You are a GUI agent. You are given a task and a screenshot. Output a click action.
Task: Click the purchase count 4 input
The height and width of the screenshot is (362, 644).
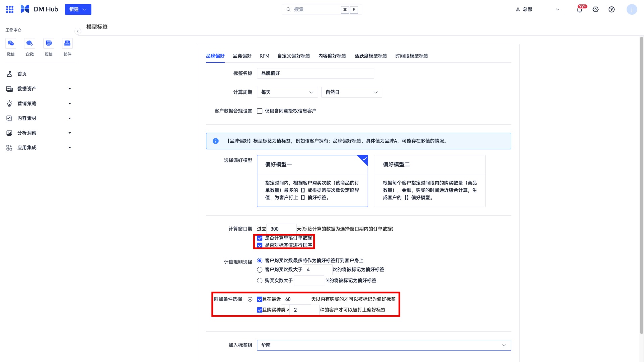pos(318,270)
